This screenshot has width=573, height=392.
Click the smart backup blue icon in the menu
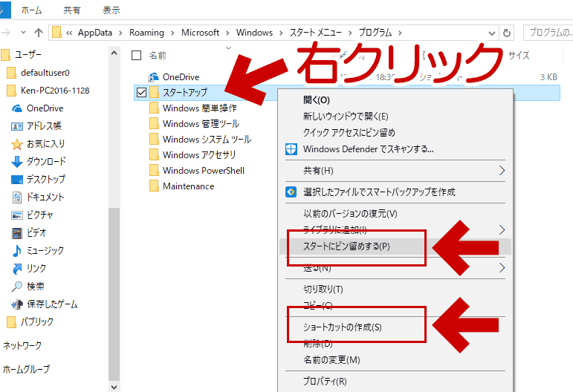click(291, 192)
